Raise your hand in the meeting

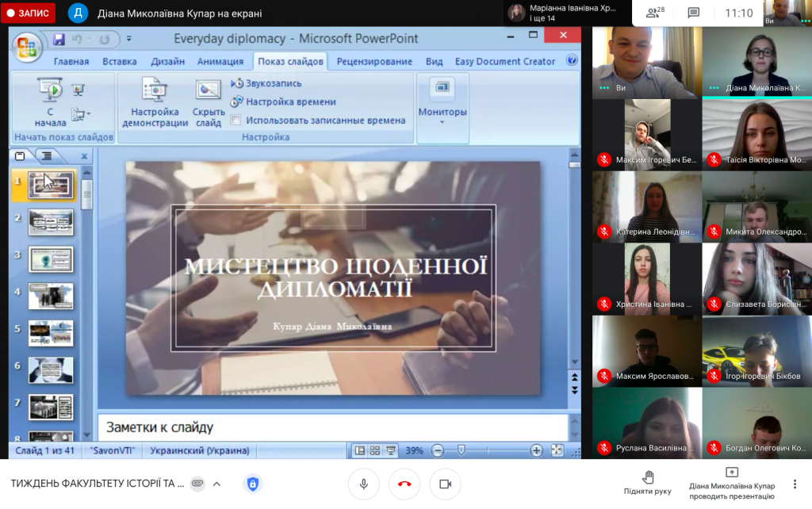647,483
